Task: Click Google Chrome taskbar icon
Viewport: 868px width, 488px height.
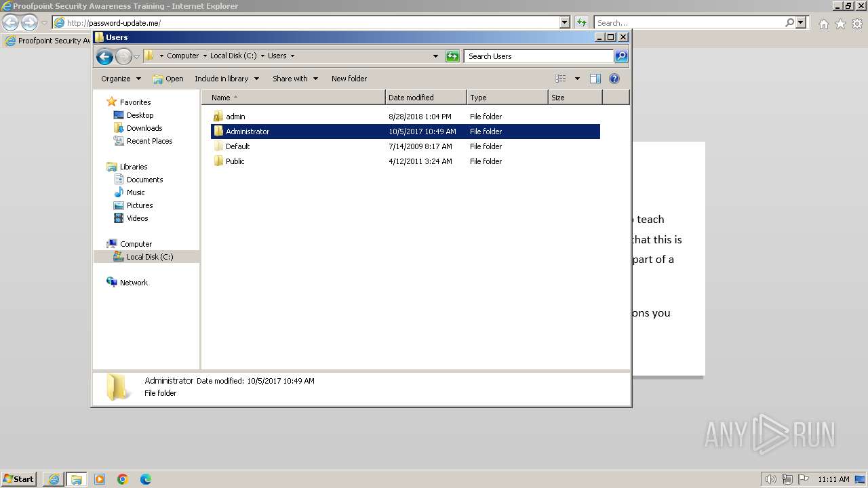Action: [123, 479]
